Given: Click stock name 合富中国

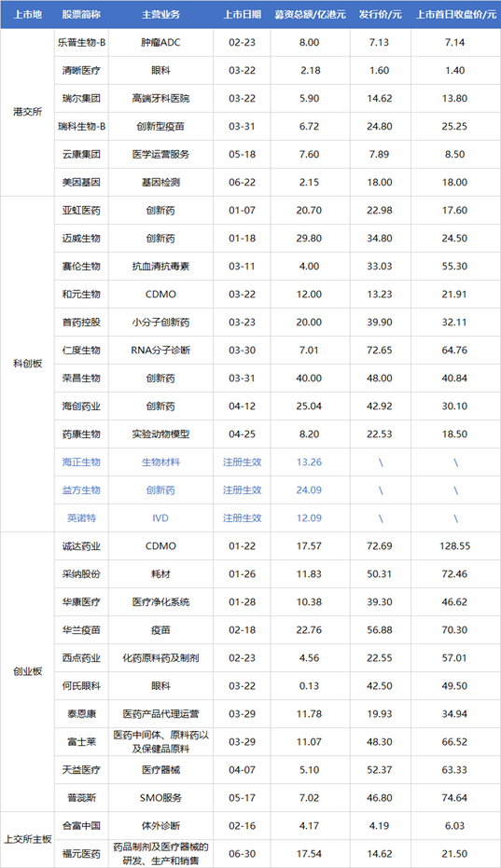Looking at the screenshot, I should 81,826.
